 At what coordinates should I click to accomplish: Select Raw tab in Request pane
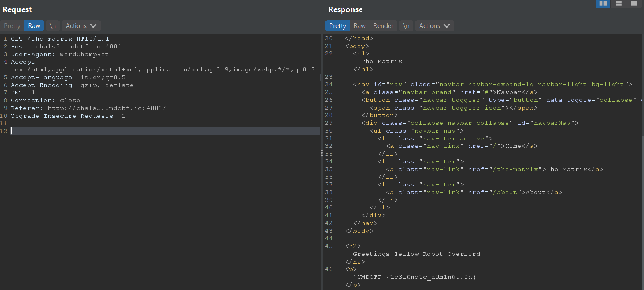click(x=34, y=25)
